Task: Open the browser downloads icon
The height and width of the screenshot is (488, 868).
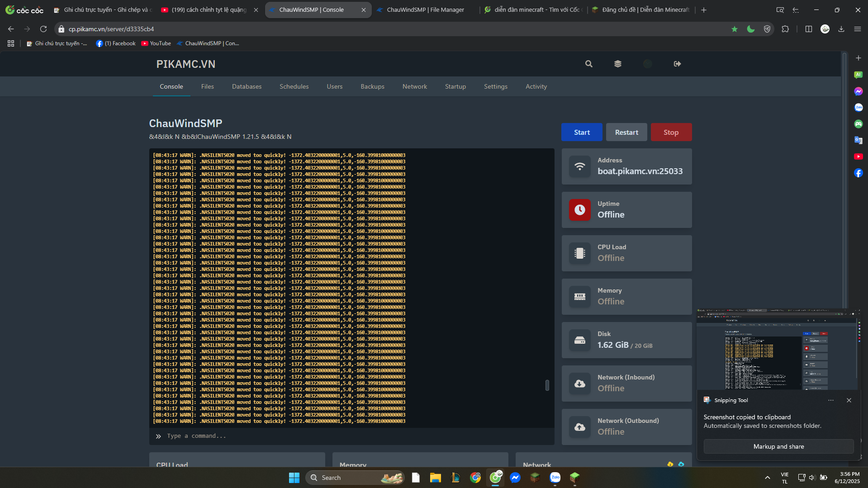Action: click(x=841, y=29)
